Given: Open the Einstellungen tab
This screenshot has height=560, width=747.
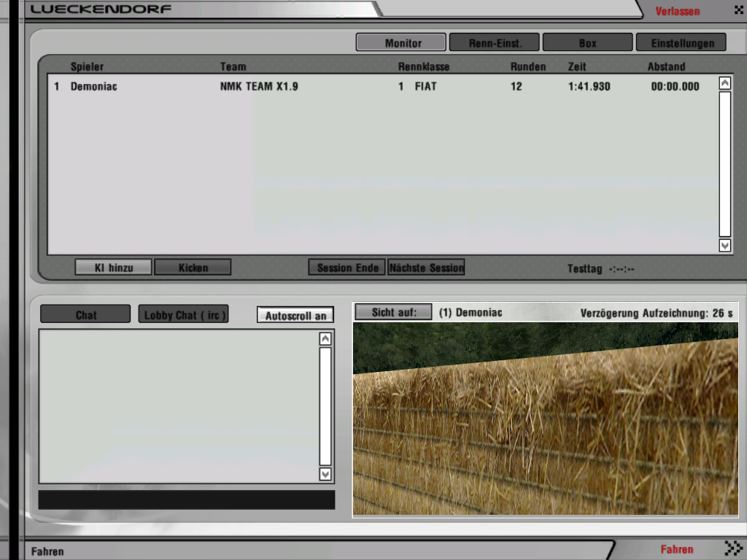Looking at the screenshot, I should 681,43.
